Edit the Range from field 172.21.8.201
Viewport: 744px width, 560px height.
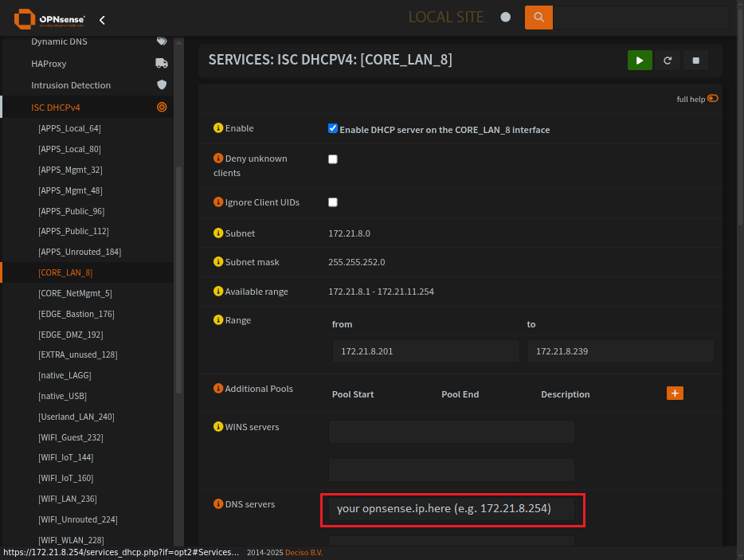[425, 351]
